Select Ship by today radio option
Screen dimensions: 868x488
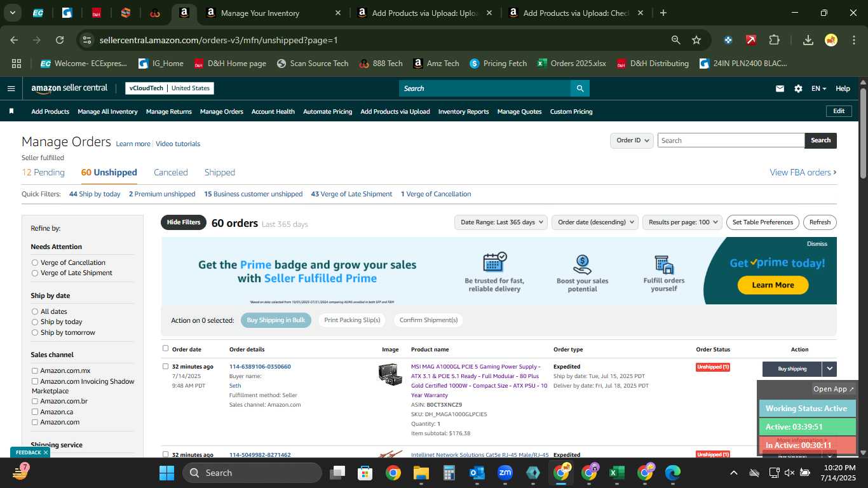pyautogui.click(x=35, y=322)
